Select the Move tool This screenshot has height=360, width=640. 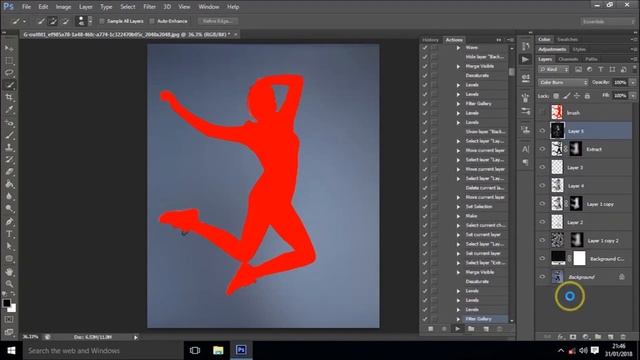pos(9,48)
